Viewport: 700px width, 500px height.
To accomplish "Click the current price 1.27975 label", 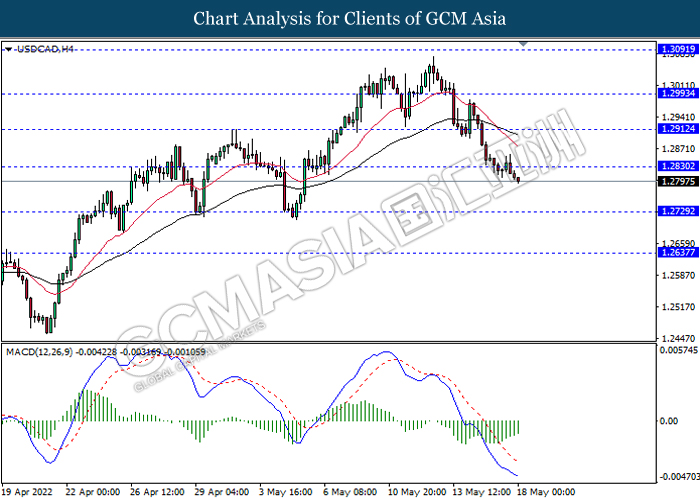I will pyautogui.click(x=678, y=181).
